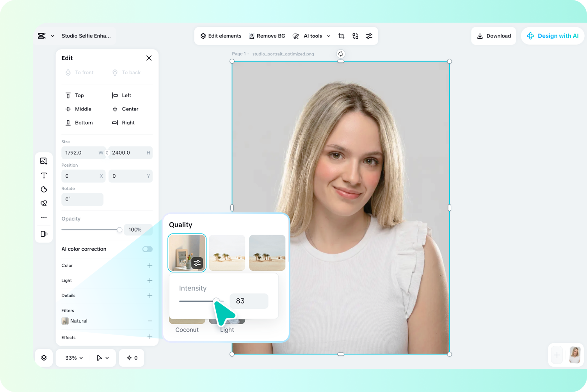Viewport: 587px width, 392px height.
Task: Open the Resize icon in left sidebar
Action: [x=44, y=233]
